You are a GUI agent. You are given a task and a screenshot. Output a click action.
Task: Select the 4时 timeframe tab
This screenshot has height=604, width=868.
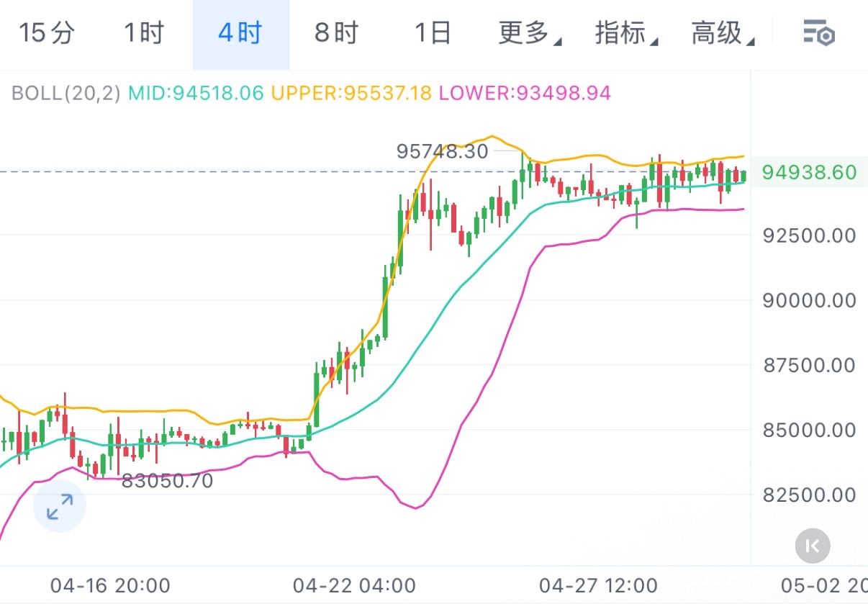coord(241,33)
